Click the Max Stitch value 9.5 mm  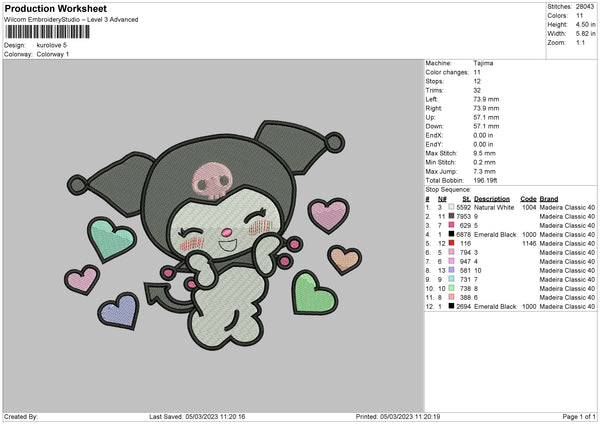pyautogui.click(x=484, y=153)
